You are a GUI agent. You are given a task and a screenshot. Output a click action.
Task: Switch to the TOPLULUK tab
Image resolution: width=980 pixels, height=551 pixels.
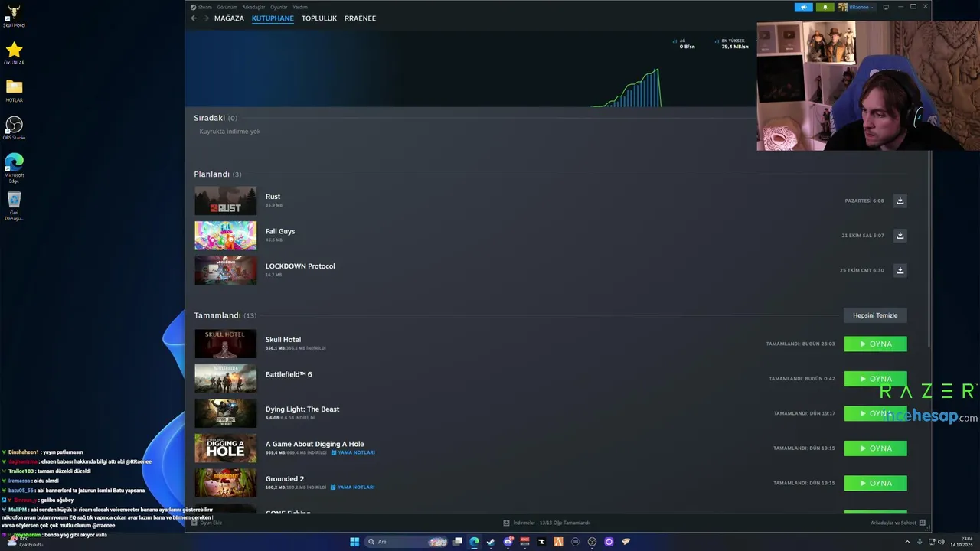tap(319, 18)
